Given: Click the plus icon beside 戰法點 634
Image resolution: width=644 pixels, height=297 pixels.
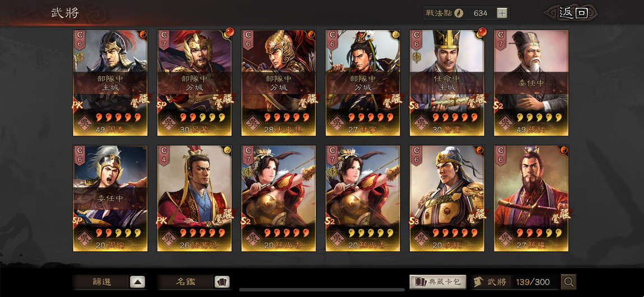Looking at the screenshot, I should [x=502, y=13].
